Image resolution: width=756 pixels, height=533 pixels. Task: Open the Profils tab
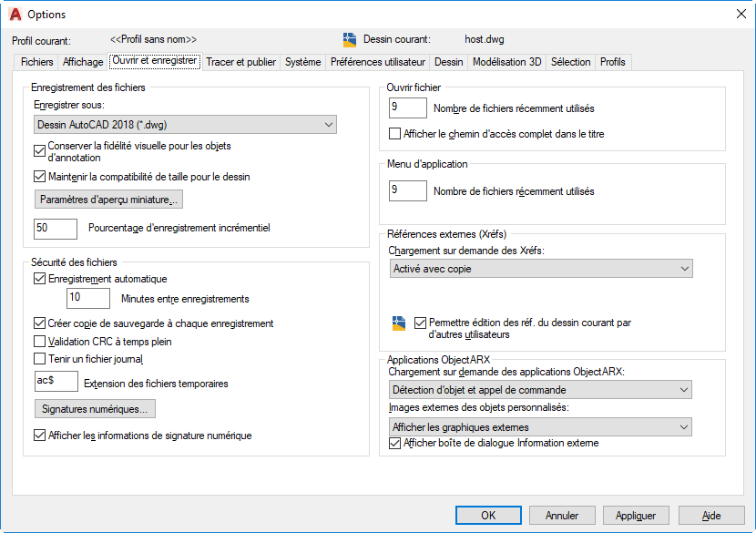(613, 62)
